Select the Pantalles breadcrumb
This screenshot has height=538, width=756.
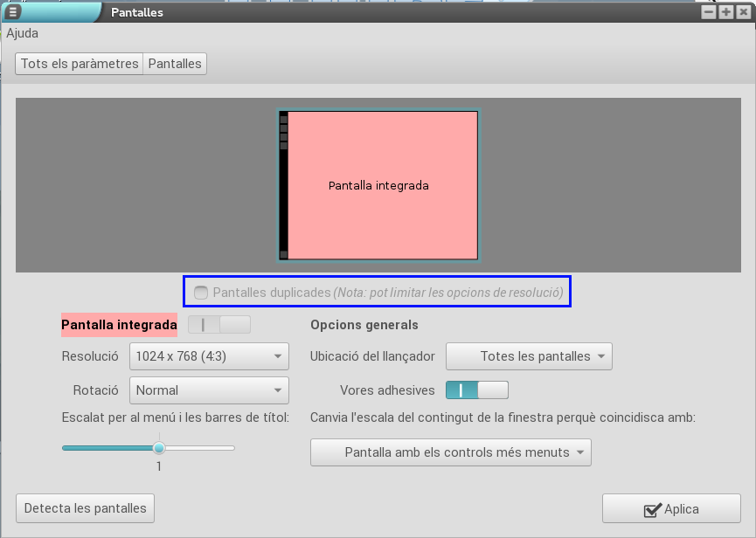[175, 64]
